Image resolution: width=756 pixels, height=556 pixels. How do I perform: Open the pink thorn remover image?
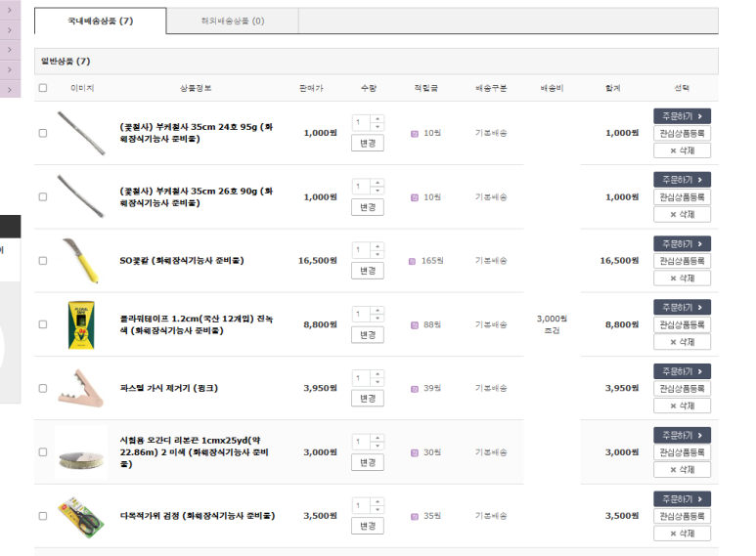[x=81, y=388]
